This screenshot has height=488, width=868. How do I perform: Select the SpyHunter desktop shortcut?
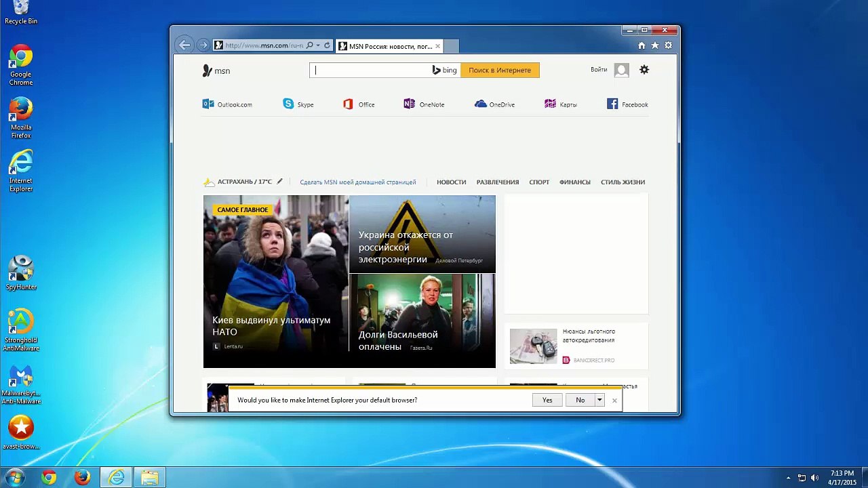(x=21, y=273)
